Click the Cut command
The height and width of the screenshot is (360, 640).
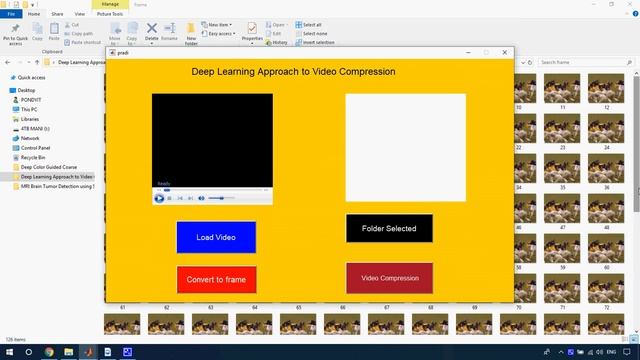pyautogui.click(x=72, y=25)
